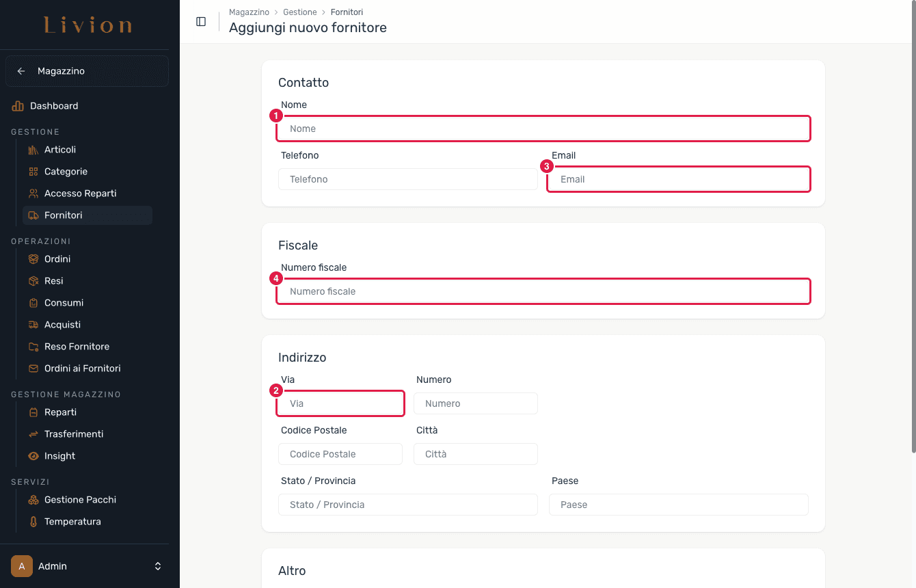The image size is (916, 588).
Task: Click the Temperatura thermometer icon
Action: click(x=33, y=522)
